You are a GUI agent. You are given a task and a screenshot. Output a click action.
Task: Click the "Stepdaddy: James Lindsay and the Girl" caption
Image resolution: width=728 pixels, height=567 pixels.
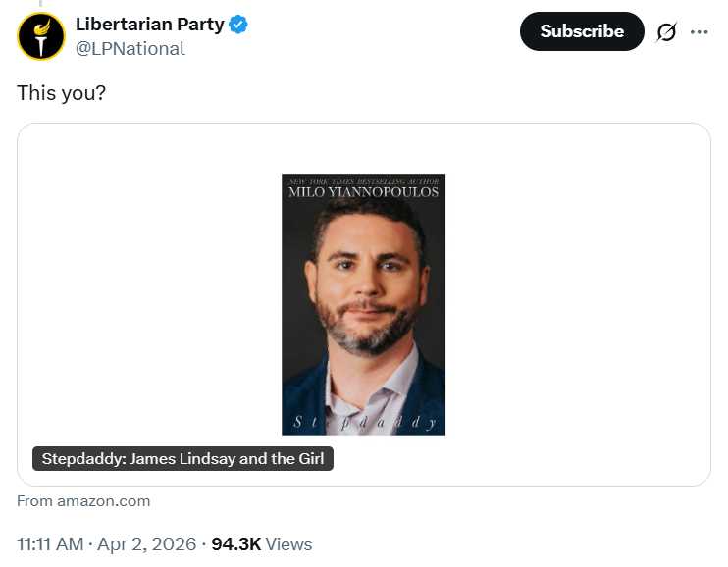tap(182, 458)
